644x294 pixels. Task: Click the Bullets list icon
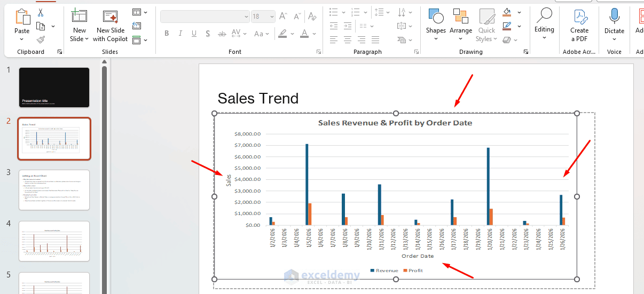click(x=334, y=12)
